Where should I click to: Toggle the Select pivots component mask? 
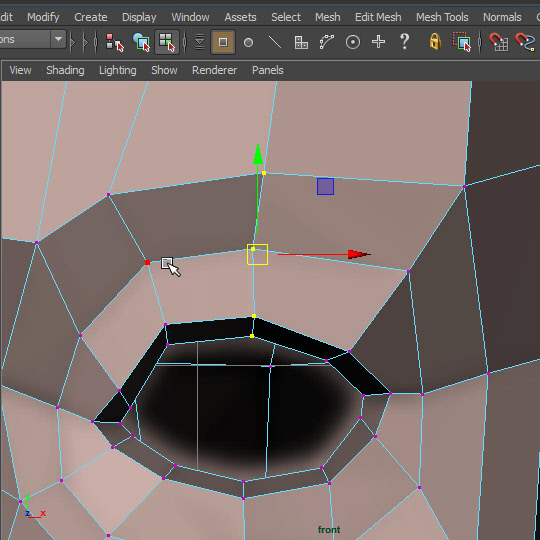pyautogui.click(x=353, y=42)
